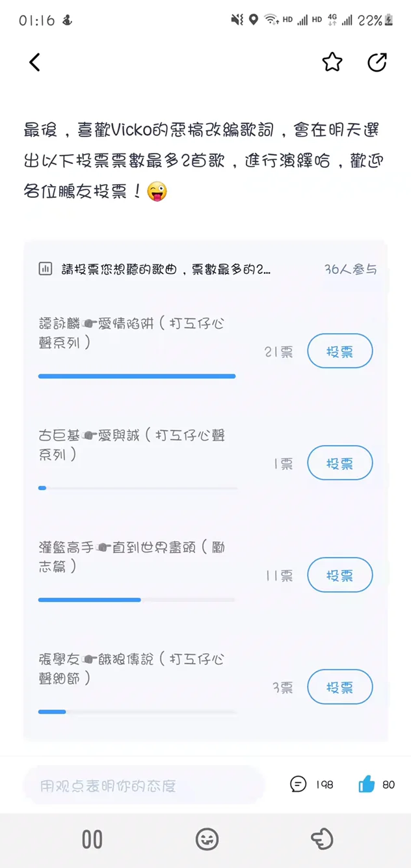Click the 用观点表明你的态度 comment field
This screenshot has width=411, height=868.
coord(144,785)
